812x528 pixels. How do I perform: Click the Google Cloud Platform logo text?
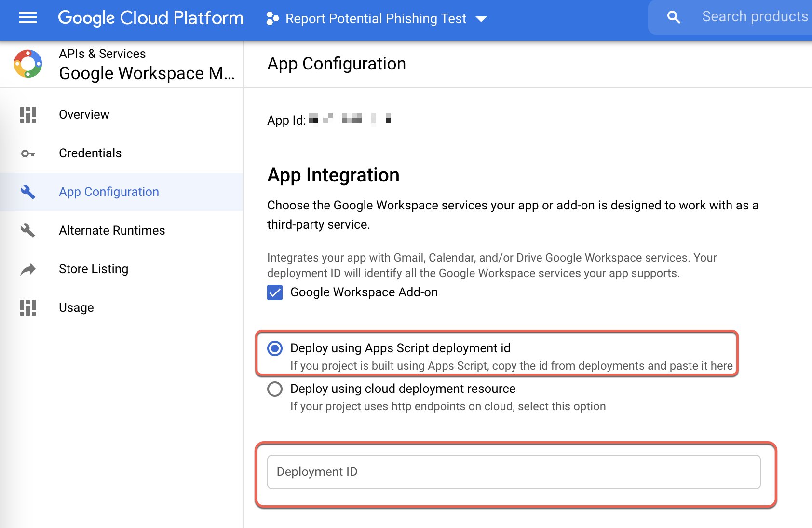(x=150, y=18)
